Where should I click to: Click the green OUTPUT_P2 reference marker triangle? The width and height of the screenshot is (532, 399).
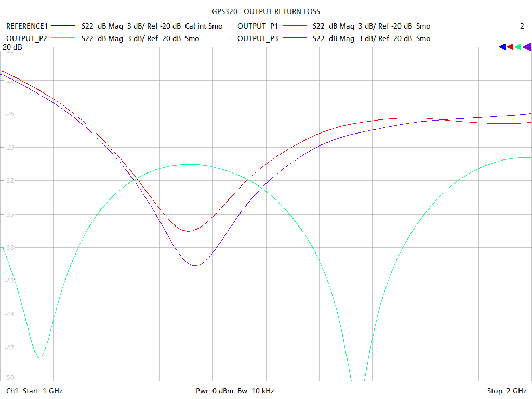[x=518, y=47]
